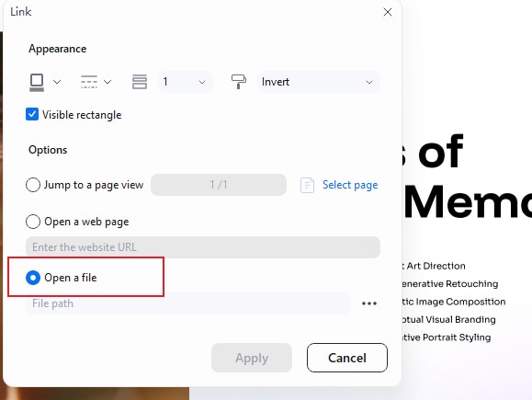Click the File path input field
532x400 pixels.
click(x=188, y=303)
